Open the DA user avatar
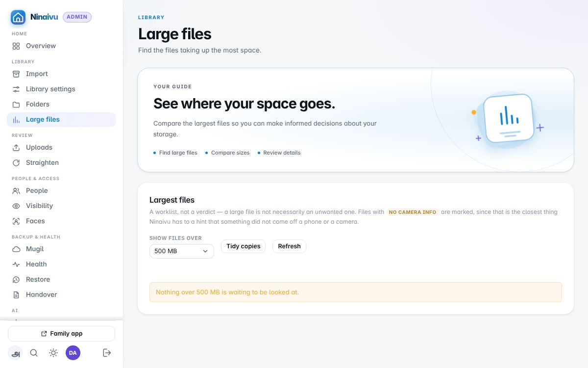Image resolution: width=588 pixels, height=368 pixels. (73, 353)
